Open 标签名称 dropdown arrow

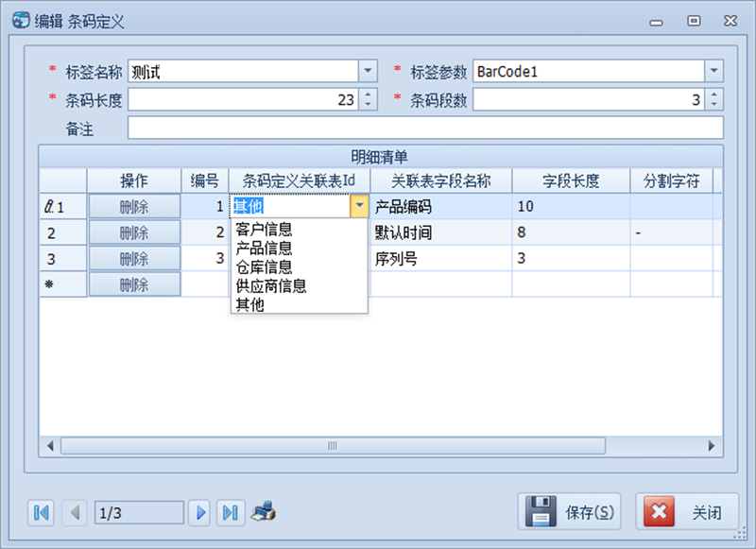pos(368,71)
